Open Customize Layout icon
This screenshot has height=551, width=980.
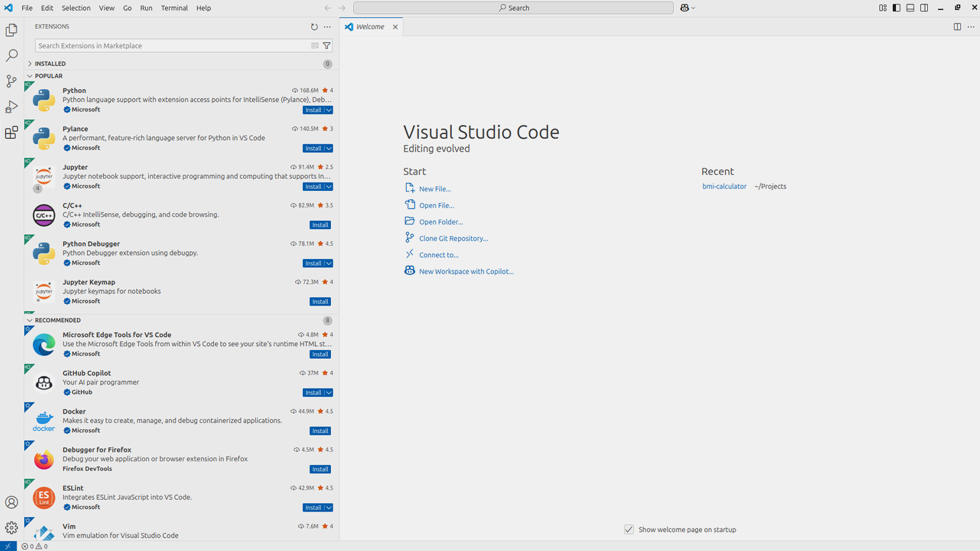[x=883, y=8]
